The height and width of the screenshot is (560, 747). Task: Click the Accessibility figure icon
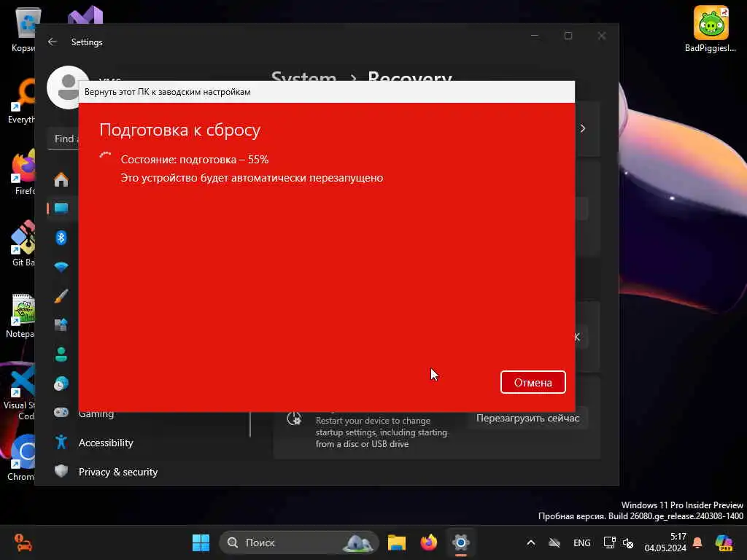[x=61, y=442]
